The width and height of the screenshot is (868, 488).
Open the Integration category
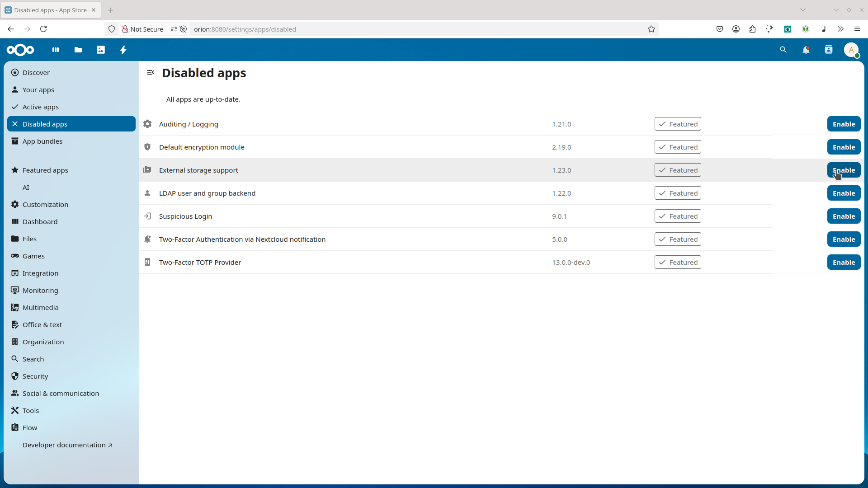[71, 273]
